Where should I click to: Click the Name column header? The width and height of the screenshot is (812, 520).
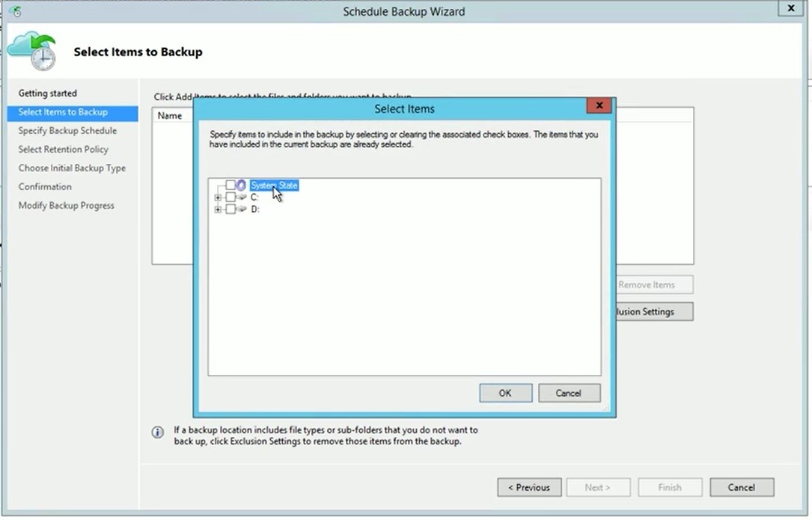(170, 116)
